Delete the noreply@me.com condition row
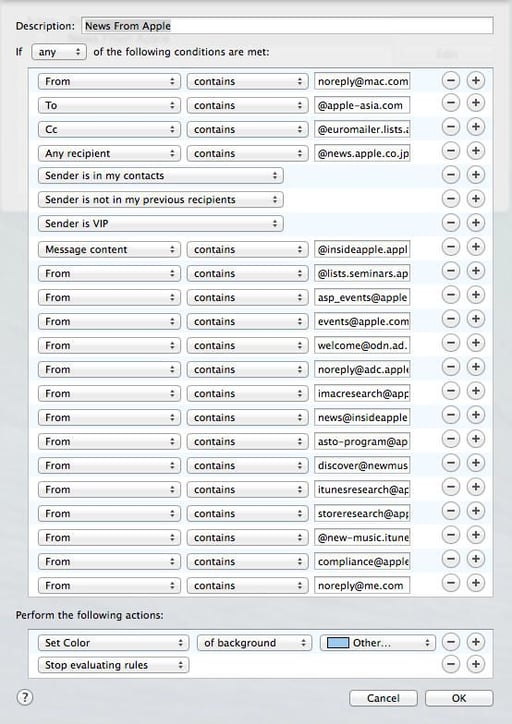 [x=451, y=583]
